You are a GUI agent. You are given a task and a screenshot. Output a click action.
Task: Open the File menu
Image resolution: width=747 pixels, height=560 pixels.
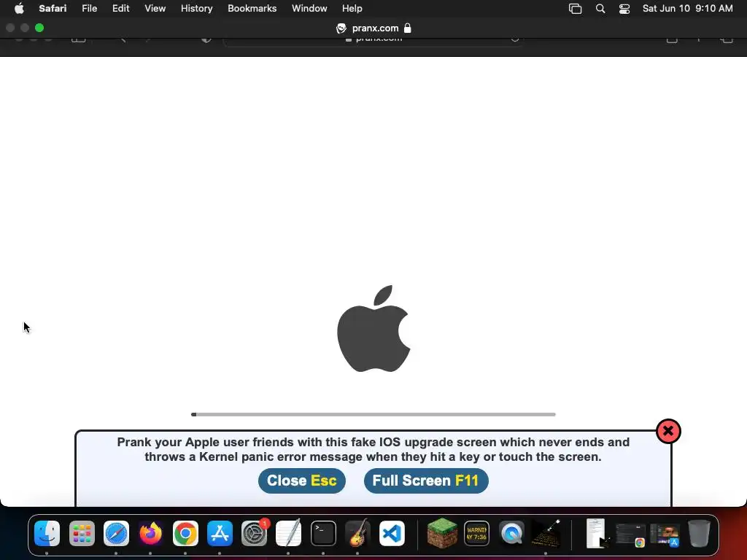89,9
